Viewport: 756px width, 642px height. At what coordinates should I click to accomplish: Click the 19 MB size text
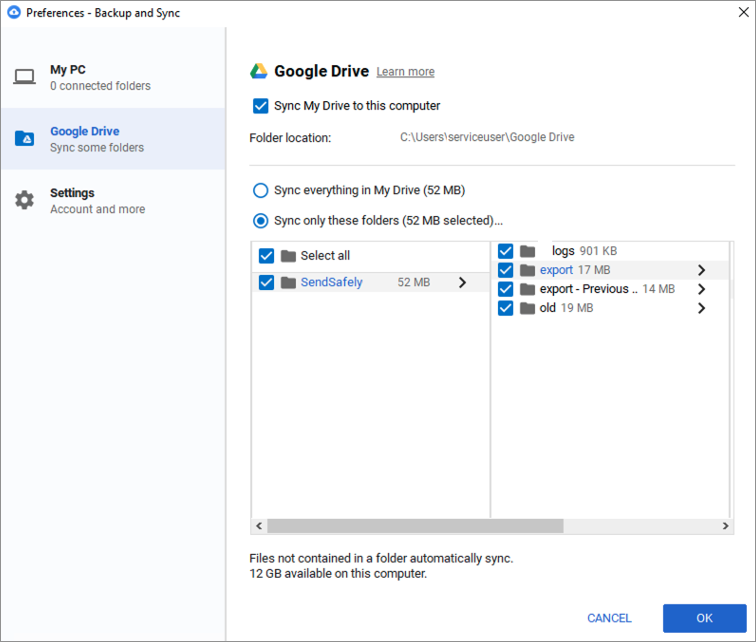tap(577, 308)
